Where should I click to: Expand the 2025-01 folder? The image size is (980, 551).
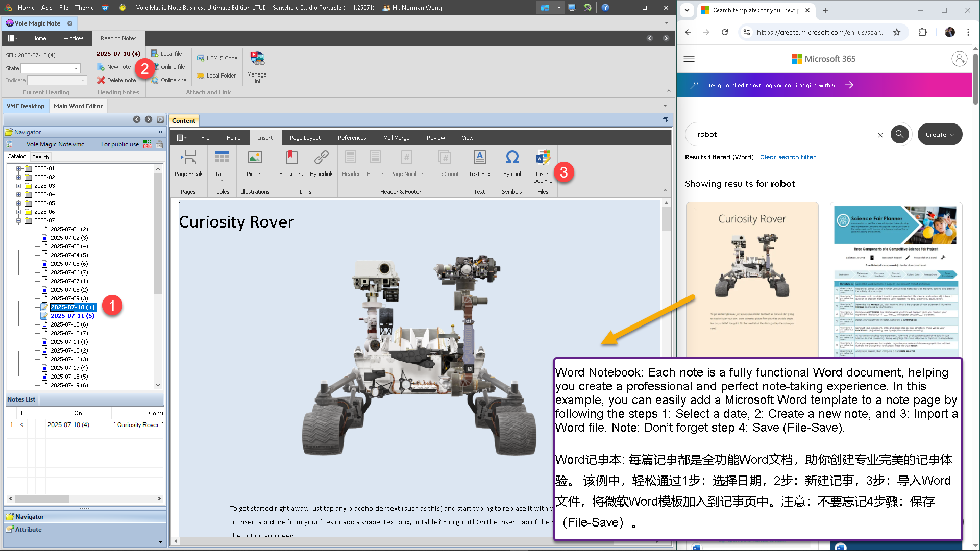[18, 168]
